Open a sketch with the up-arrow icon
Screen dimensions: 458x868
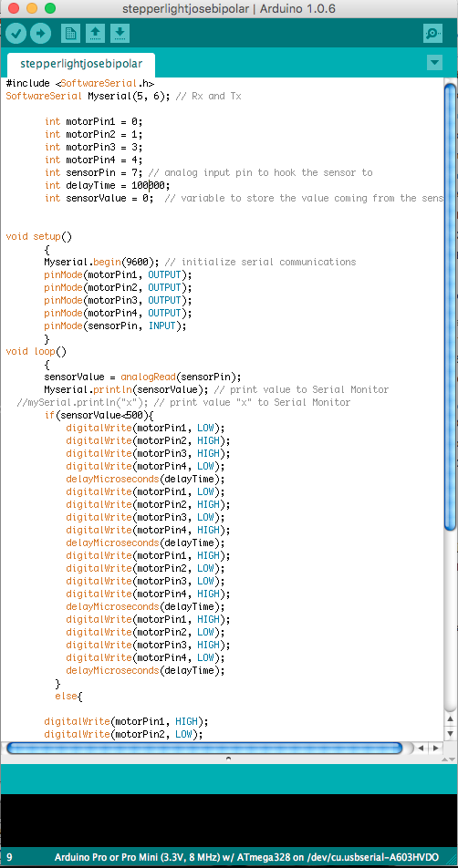pos(95,33)
